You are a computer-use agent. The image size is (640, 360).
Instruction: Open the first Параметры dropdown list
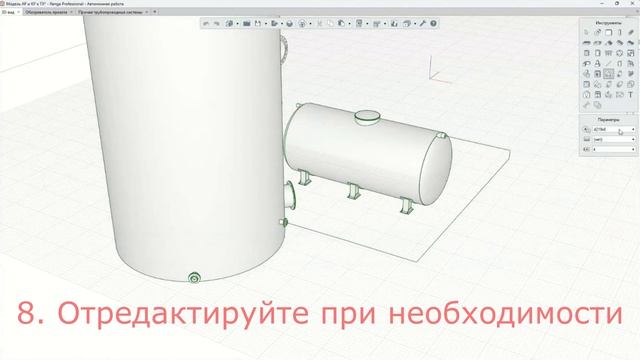click(614, 129)
